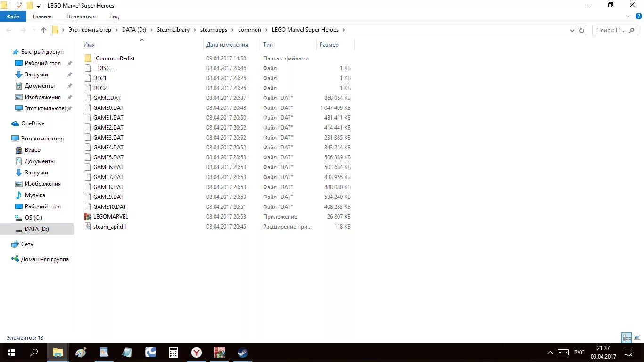Click the quick access Properties icon in the title bar
This screenshot has height=362, width=644.
tap(19, 6)
